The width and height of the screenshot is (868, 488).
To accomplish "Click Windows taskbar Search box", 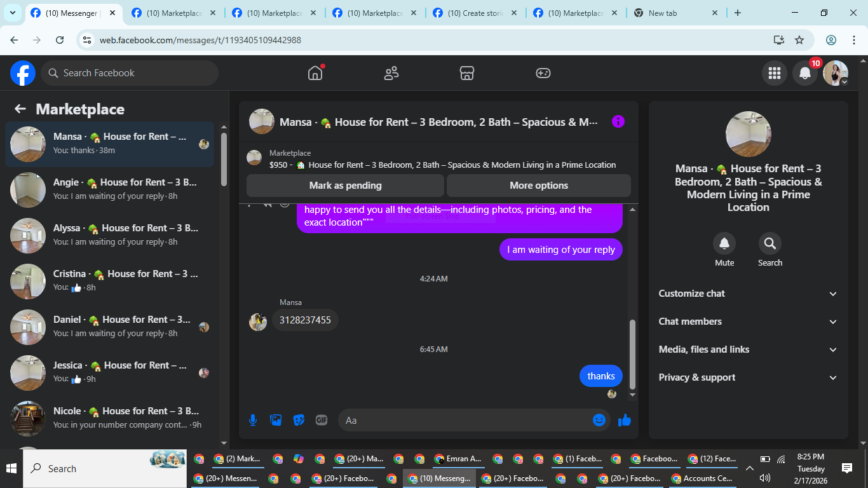I will (106, 469).
